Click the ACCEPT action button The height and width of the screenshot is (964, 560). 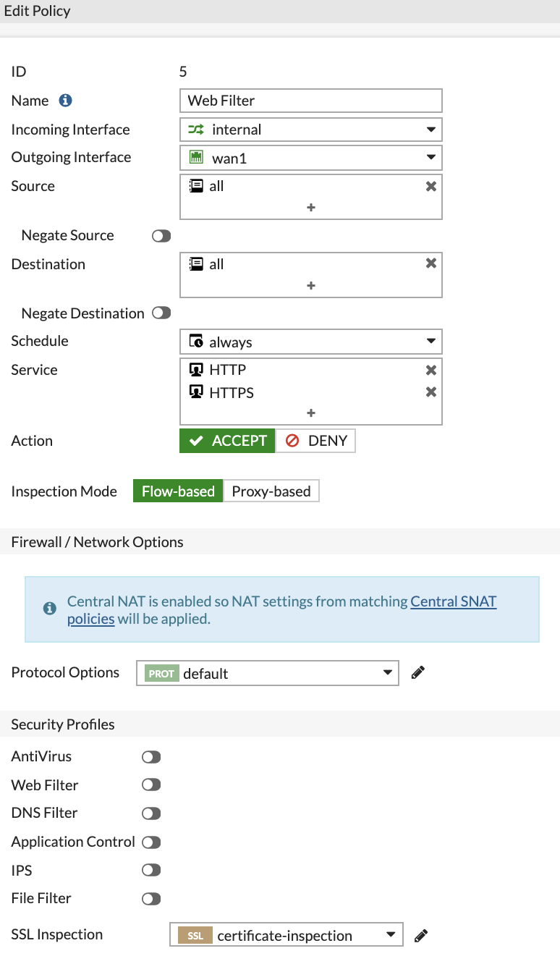(226, 440)
